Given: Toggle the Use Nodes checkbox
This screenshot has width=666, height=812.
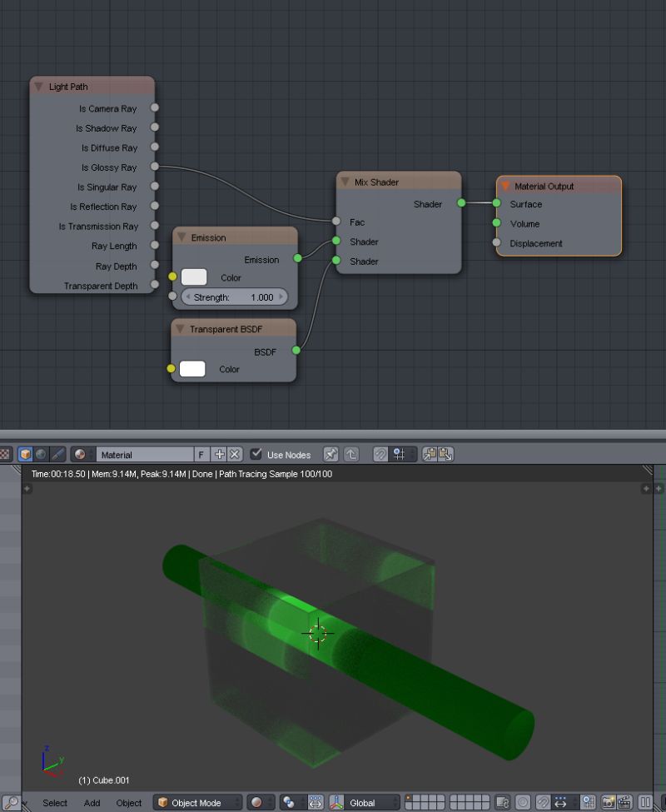Looking at the screenshot, I should click(256, 454).
